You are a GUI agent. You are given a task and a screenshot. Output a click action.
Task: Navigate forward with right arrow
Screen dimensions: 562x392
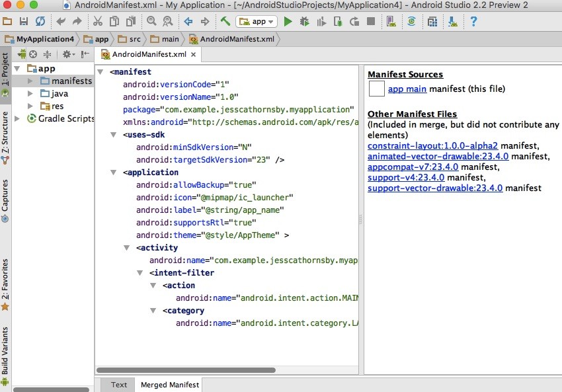[x=205, y=22]
